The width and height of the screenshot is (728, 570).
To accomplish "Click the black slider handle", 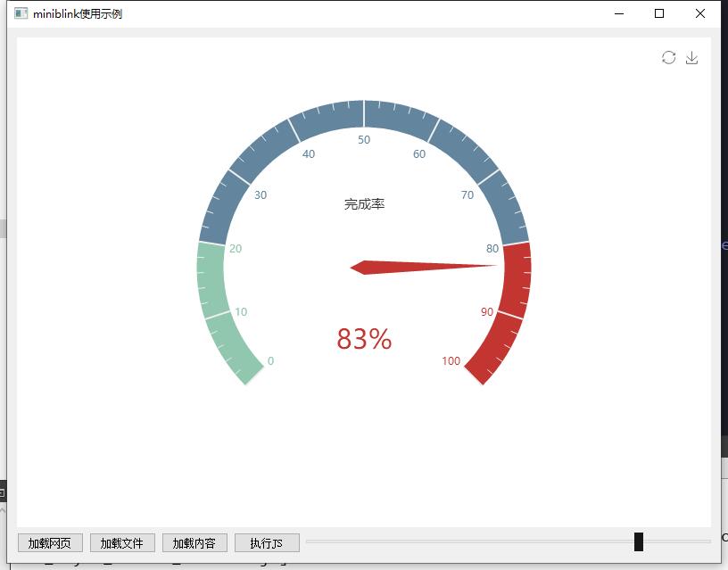I will tap(639, 541).
